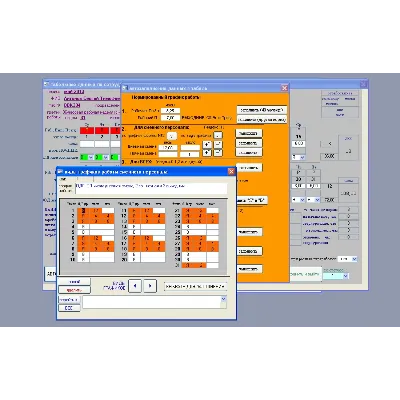
Task: Open the purple employee name link in back window
Action: [92, 99]
